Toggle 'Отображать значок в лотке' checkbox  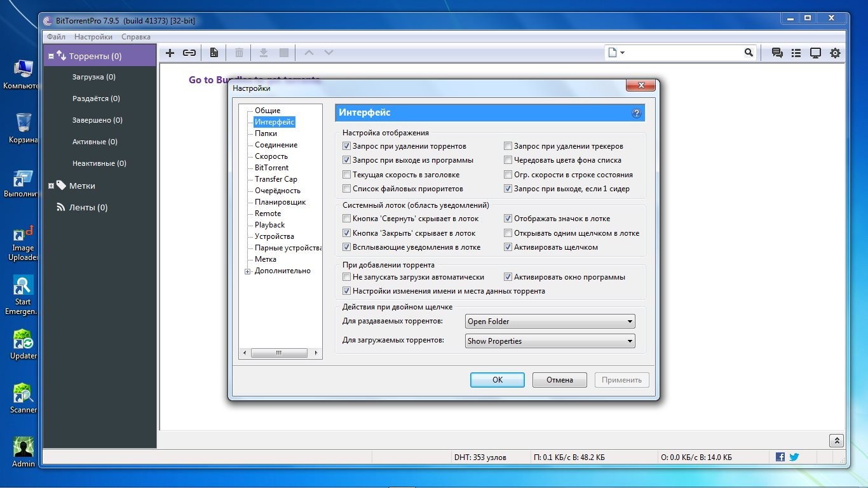[508, 219]
